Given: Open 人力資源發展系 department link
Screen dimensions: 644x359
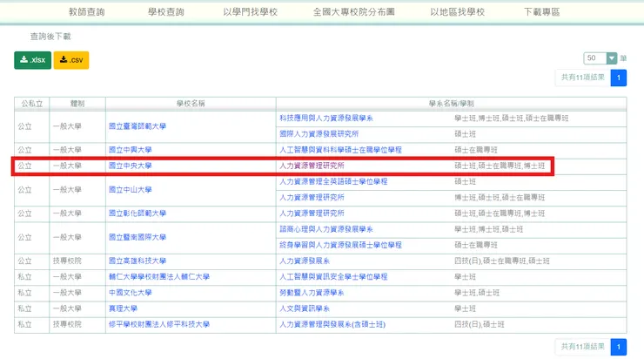Looking at the screenshot, I should coord(305,261).
